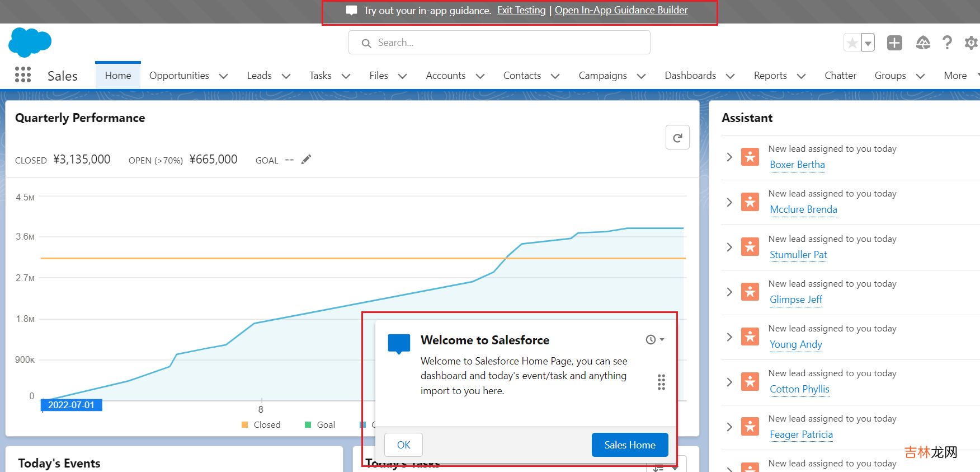
Task: Click the Salesforce cloud logo
Action: tap(30, 43)
